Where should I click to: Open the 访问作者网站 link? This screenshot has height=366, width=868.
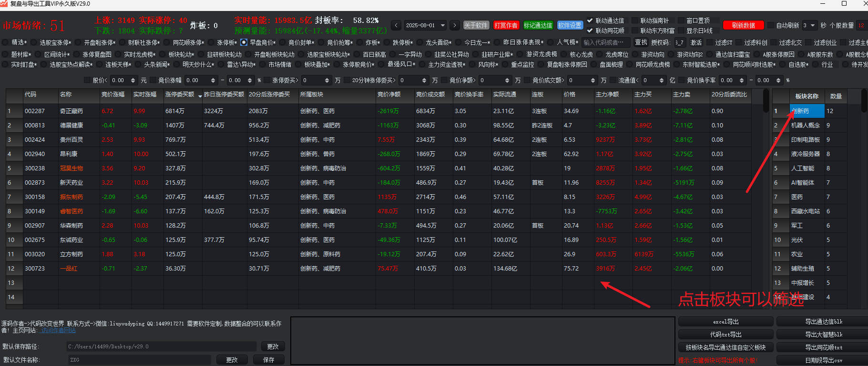coord(59,330)
